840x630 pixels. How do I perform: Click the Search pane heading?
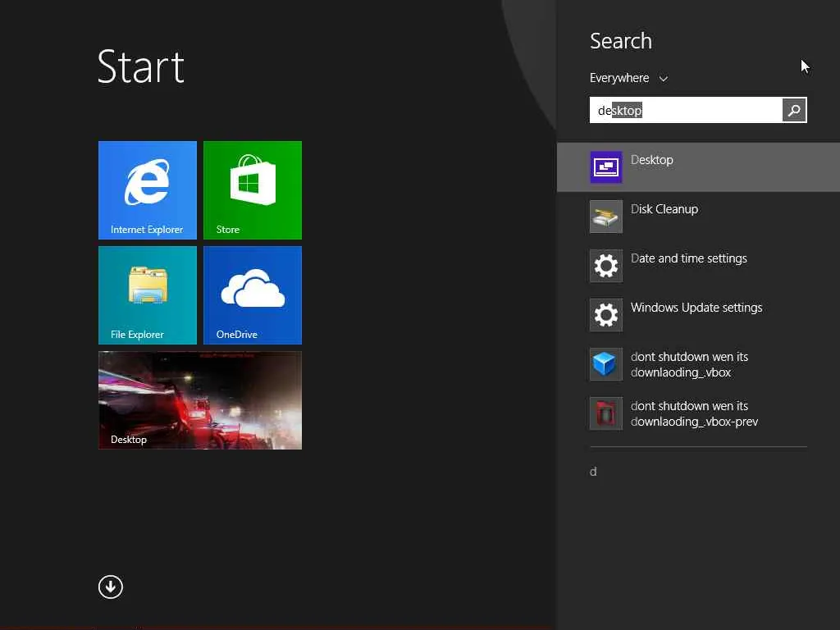coord(621,41)
